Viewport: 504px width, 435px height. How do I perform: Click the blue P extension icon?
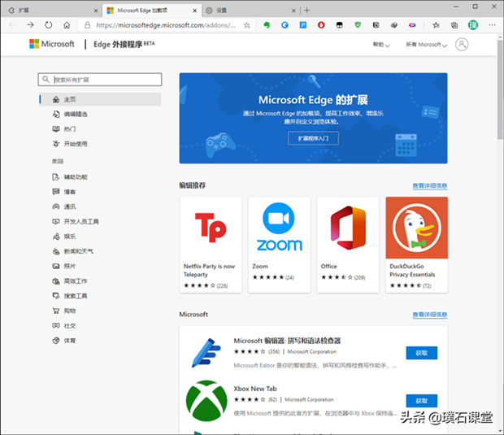click(x=302, y=24)
